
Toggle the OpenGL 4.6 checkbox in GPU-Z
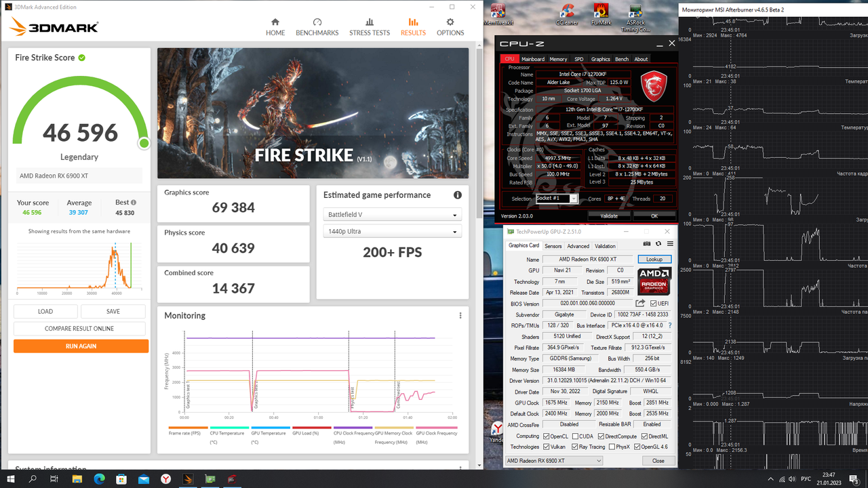point(637,447)
